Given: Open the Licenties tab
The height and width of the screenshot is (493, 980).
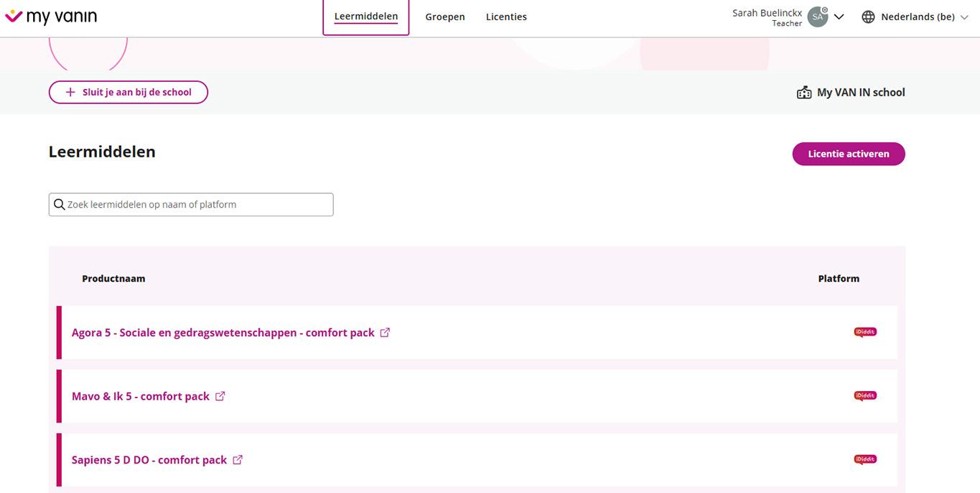Looking at the screenshot, I should (506, 17).
